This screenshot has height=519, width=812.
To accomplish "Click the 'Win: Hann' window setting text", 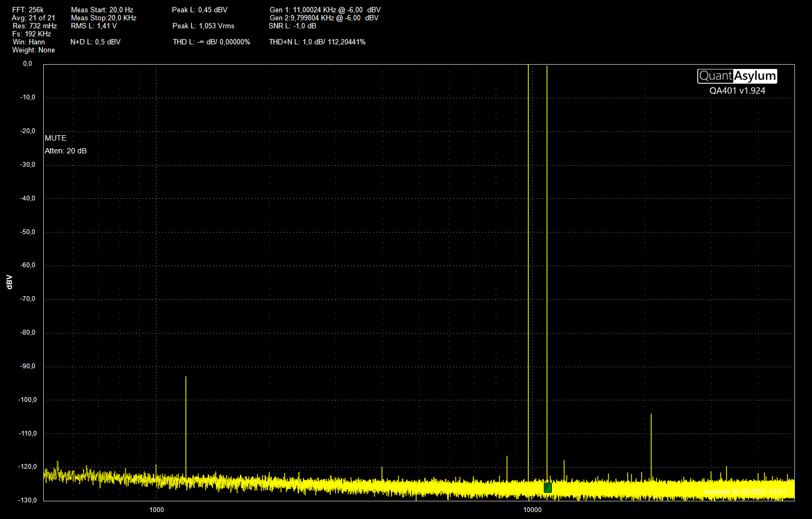I will (29, 42).
